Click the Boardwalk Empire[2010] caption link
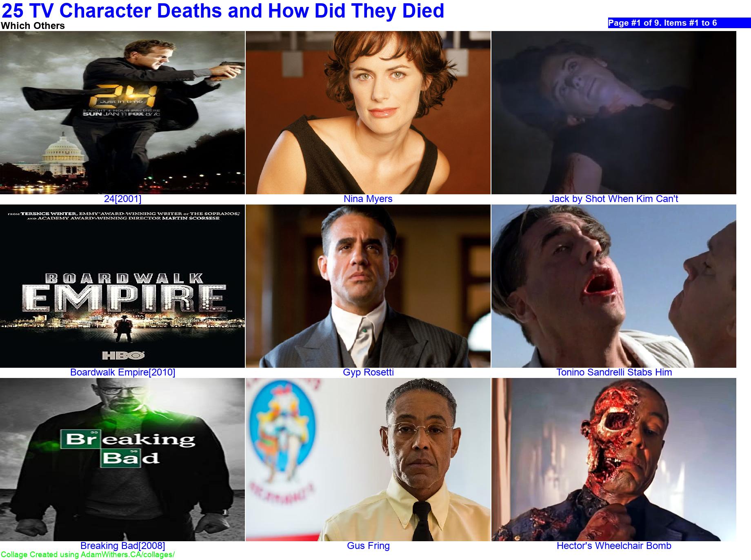Viewport: 751px width, 560px height. [122, 372]
